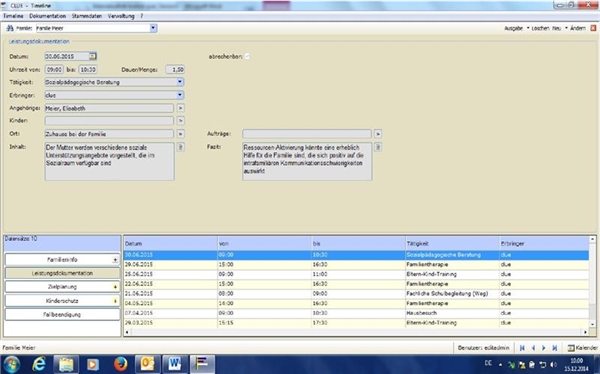The width and height of the screenshot is (600, 374).
Task: Close the form with red X icon
Action: click(593, 28)
